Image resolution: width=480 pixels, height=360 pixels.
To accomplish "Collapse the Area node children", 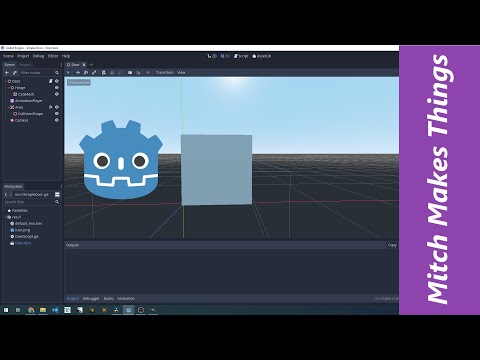I will point(9,107).
